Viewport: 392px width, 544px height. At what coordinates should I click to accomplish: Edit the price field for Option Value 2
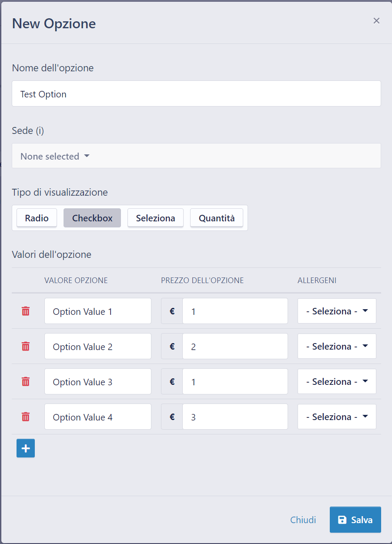coord(235,346)
